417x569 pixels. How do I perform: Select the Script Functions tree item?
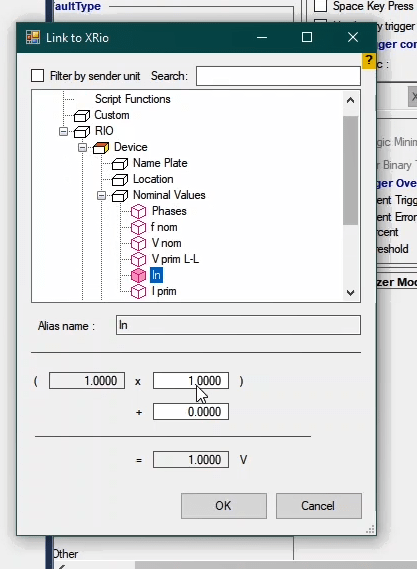132,99
